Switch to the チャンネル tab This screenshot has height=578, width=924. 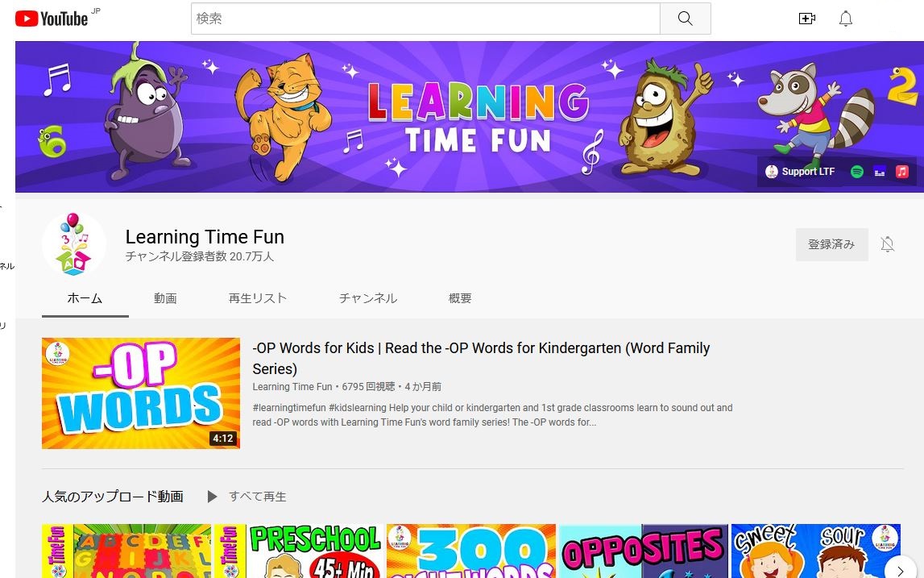pyautogui.click(x=367, y=297)
